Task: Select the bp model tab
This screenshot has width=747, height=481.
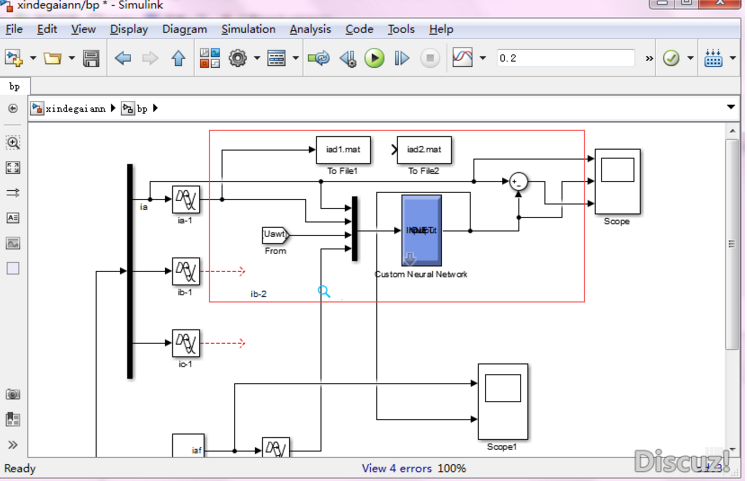Action: [14, 86]
